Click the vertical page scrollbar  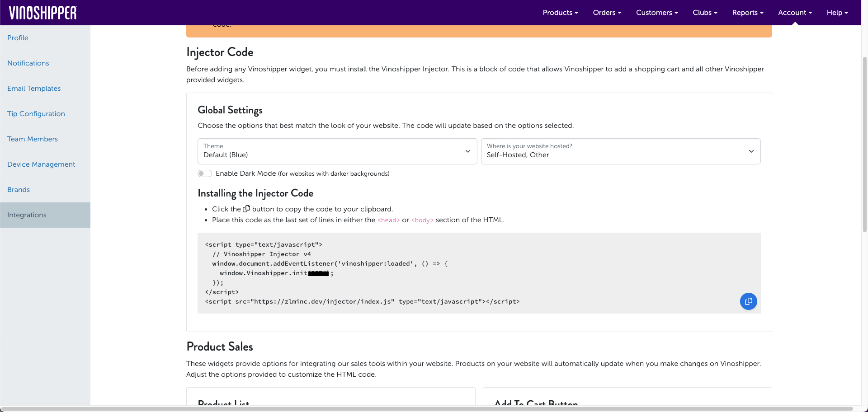864,145
